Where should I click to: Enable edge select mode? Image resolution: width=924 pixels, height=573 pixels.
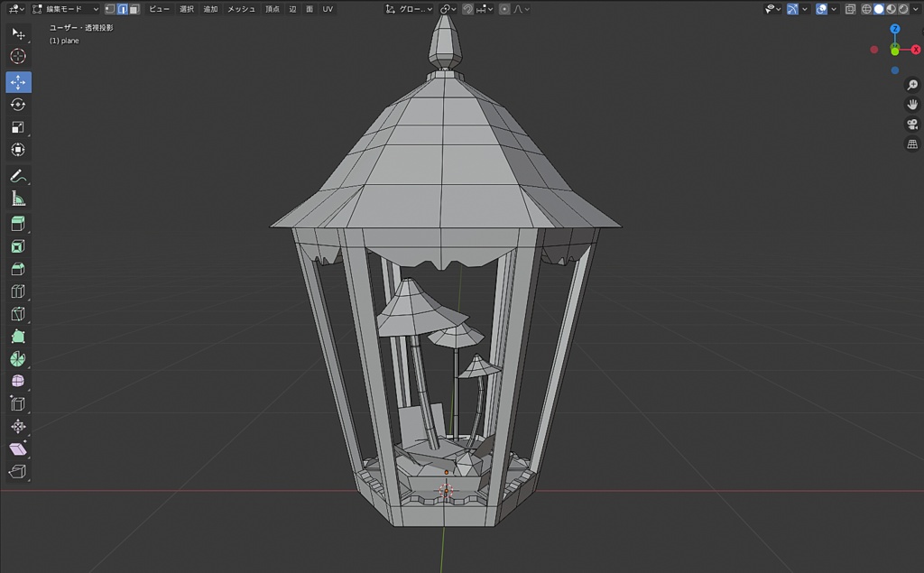pyautogui.click(x=123, y=9)
